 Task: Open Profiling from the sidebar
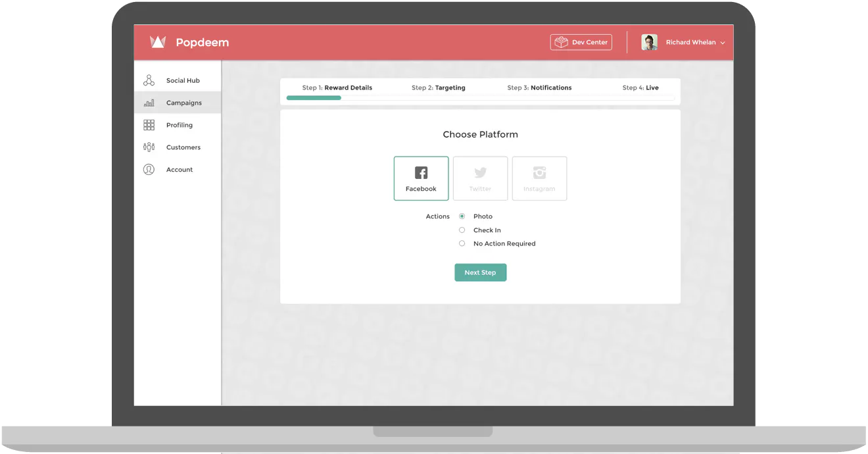point(178,125)
